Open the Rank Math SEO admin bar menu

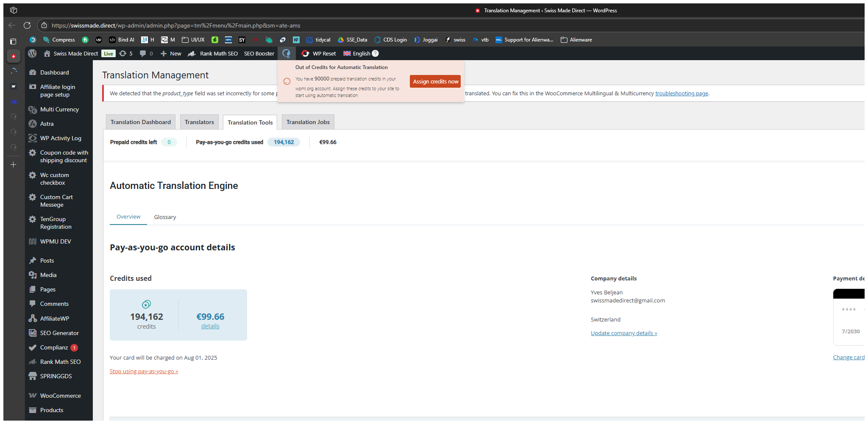pyautogui.click(x=213, y=53)
